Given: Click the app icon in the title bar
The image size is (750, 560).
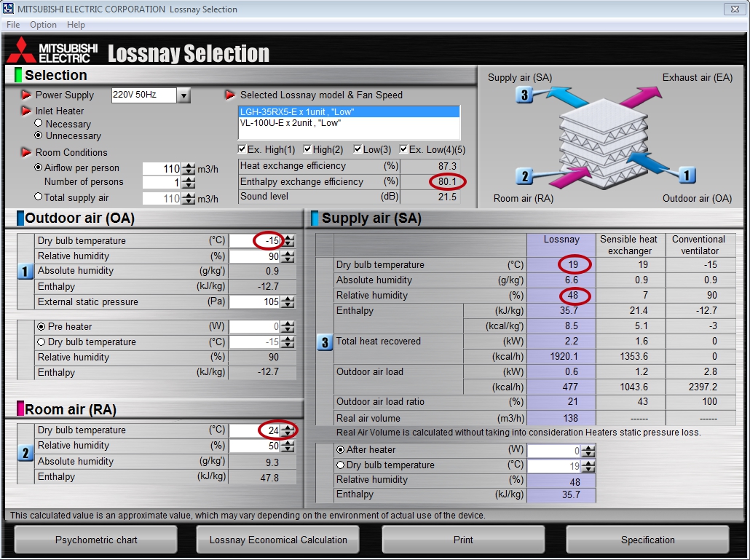Looking at the screenshot, I should pyautogui.click(x=8, y=8).
